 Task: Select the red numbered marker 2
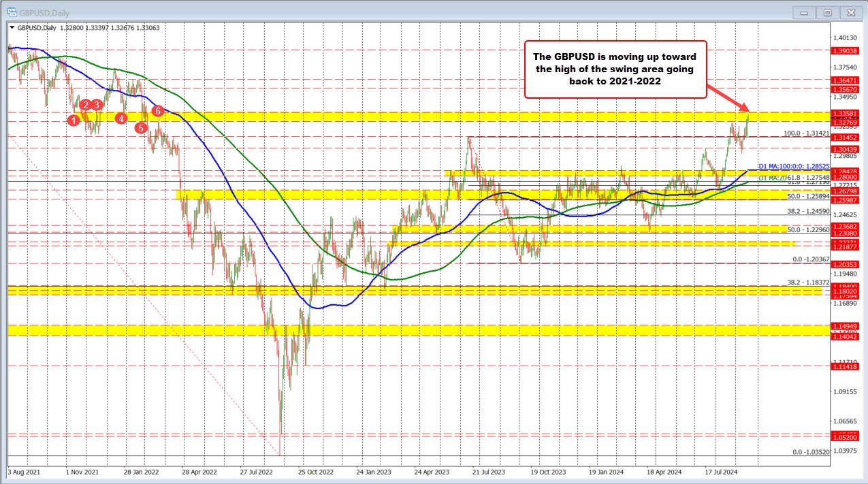tap(85, 106)
